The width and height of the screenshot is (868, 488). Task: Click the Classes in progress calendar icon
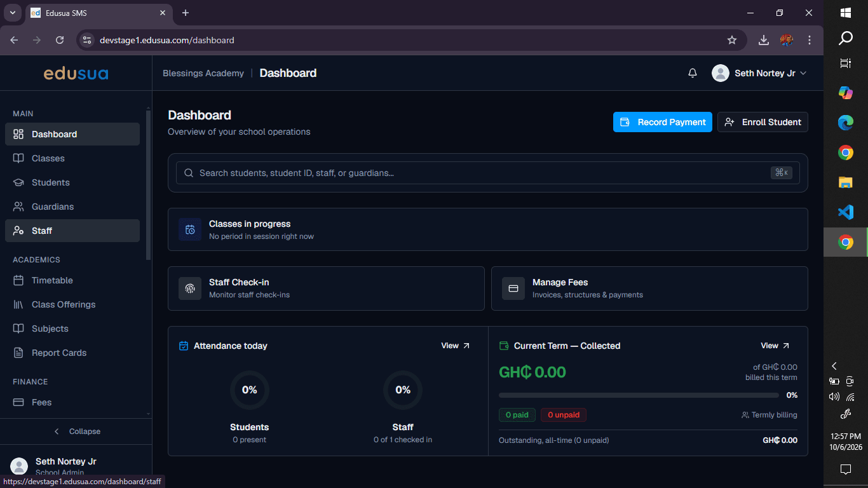pyautogui.click(x=190, y=229)
